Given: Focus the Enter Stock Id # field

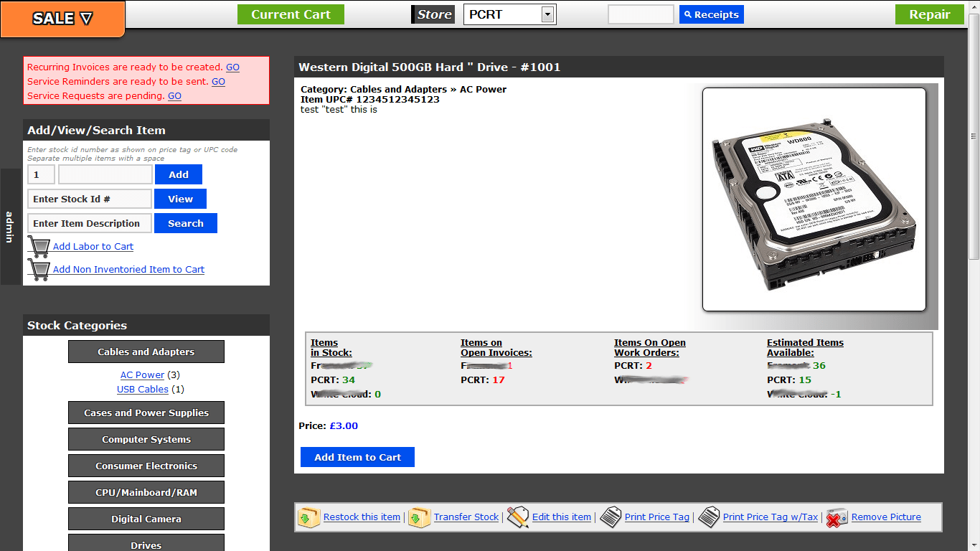Looking at the screenshot, I should coord(90,199).
